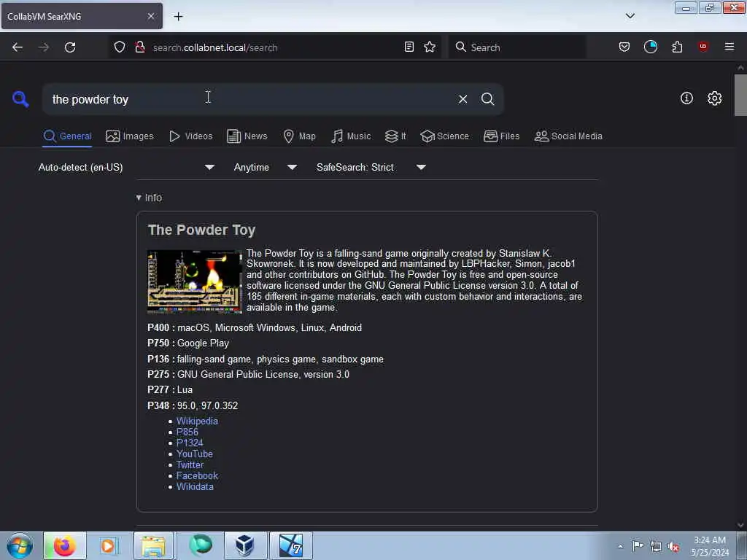The image size is (747, 560).
Task: Switch to the It tab
Action: (395, 136)
